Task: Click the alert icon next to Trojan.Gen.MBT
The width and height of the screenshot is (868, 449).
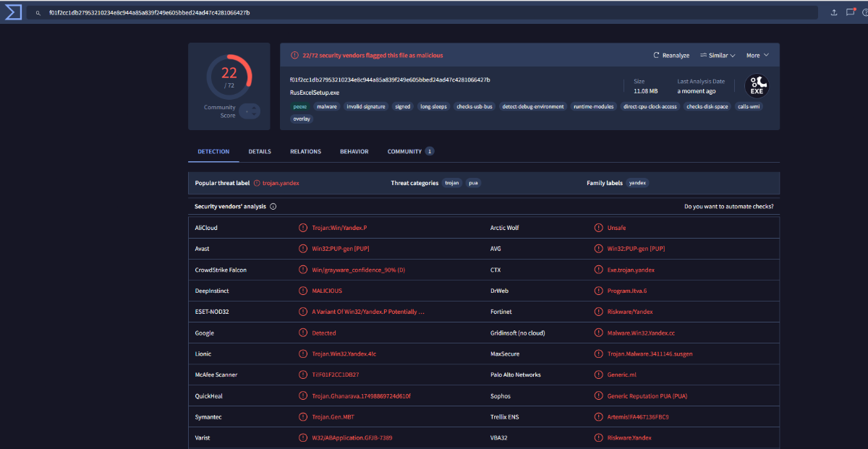Action: point(303,417)
